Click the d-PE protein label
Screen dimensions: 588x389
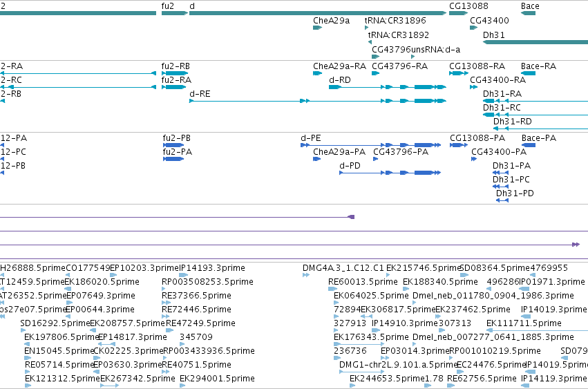click(311, 138)
